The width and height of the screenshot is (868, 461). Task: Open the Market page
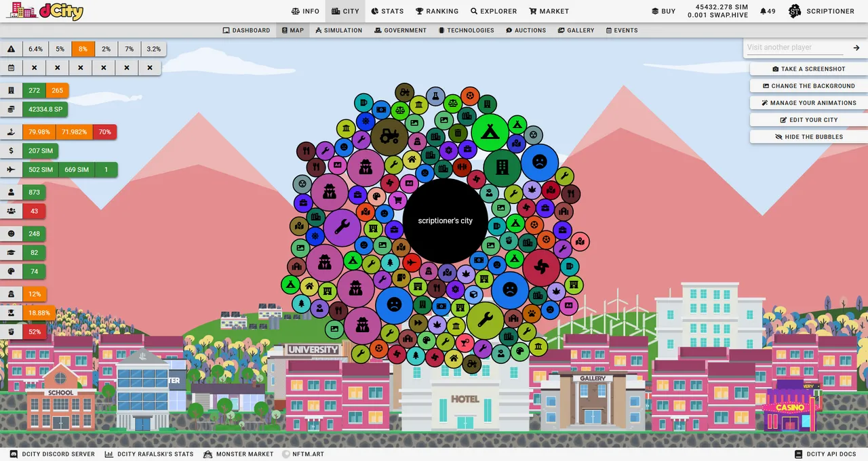(x=549, y=12)
